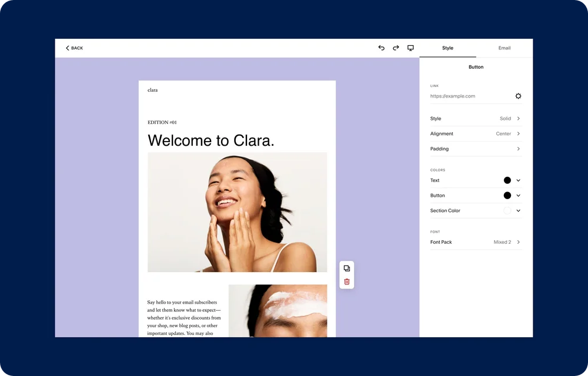Switch to desktop preview monitor icon
The width and height of the screenshot is (588, 376).
point(410,48)
